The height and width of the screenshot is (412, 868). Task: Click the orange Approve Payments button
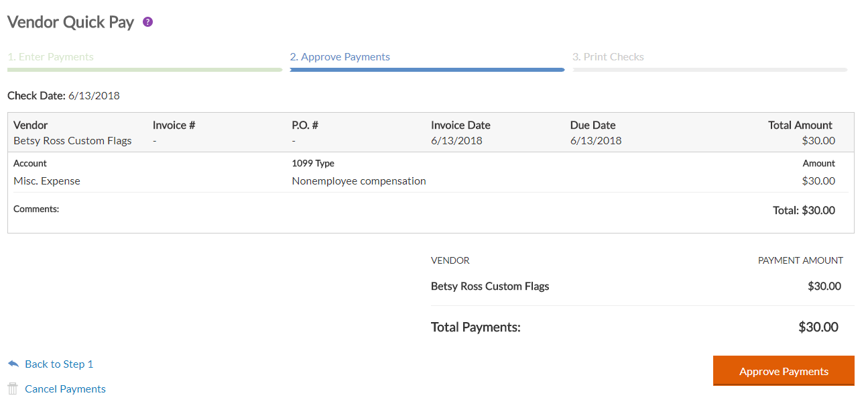784,371
